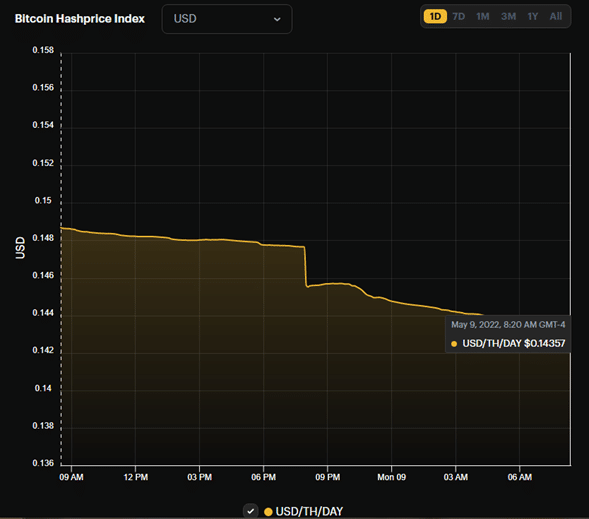Image resolution: width=589 pixels, height=519 pixels.
Task: Expand currency list via chevron arrow
Action: [x=277, y=19]
